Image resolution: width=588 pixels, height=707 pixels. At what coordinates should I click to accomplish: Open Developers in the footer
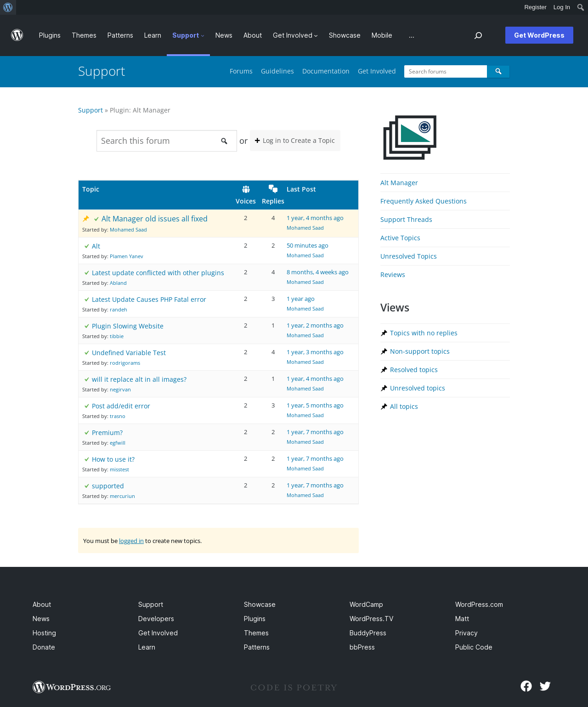tap(156, 619)
